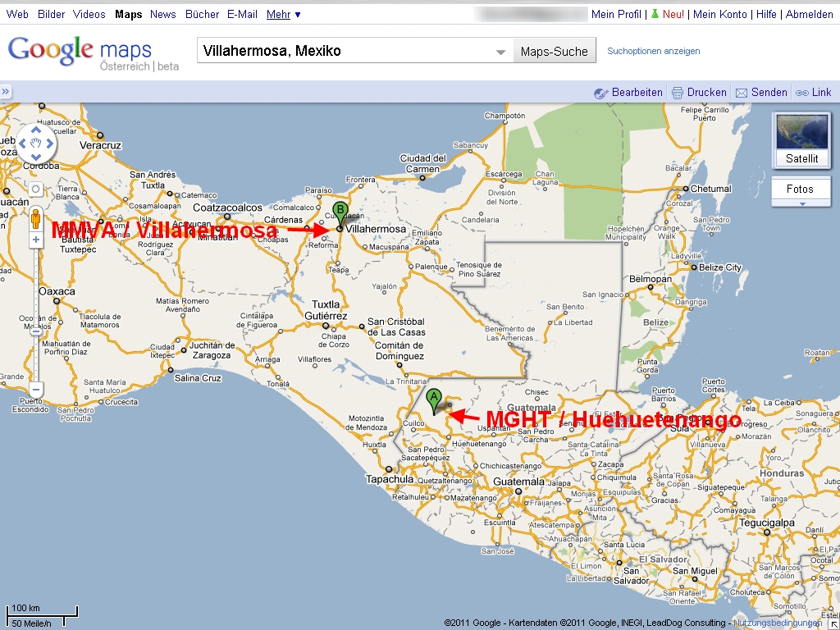Open the green labs flask icon
840x630 pixels.
tap(655, 15)
